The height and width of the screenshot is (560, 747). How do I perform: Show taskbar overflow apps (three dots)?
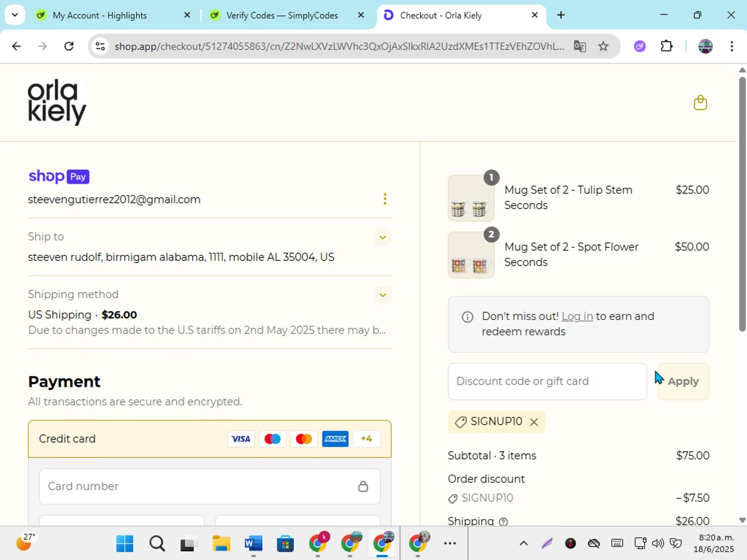pyautogui.click(x=450, y=544)
